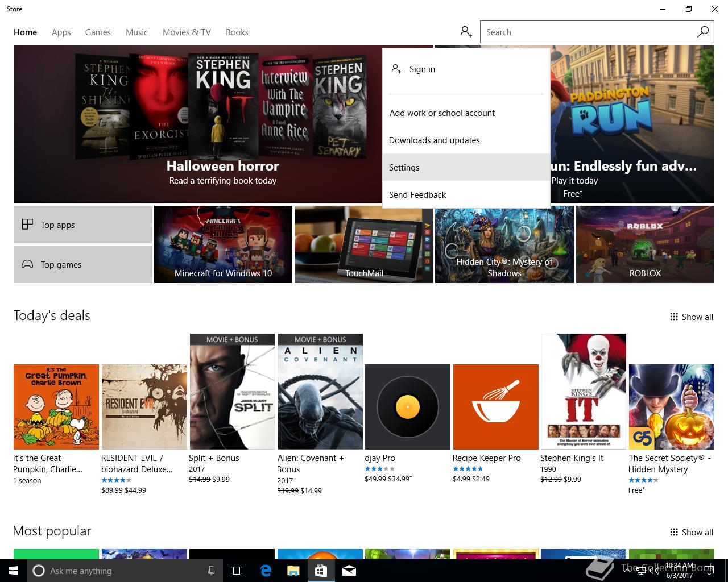Launch Microsoft Edge from the taskbar

[x=265, y=571]
